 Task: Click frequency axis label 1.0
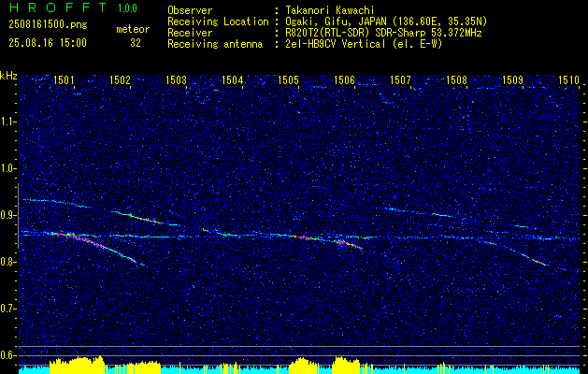(8, 168)
